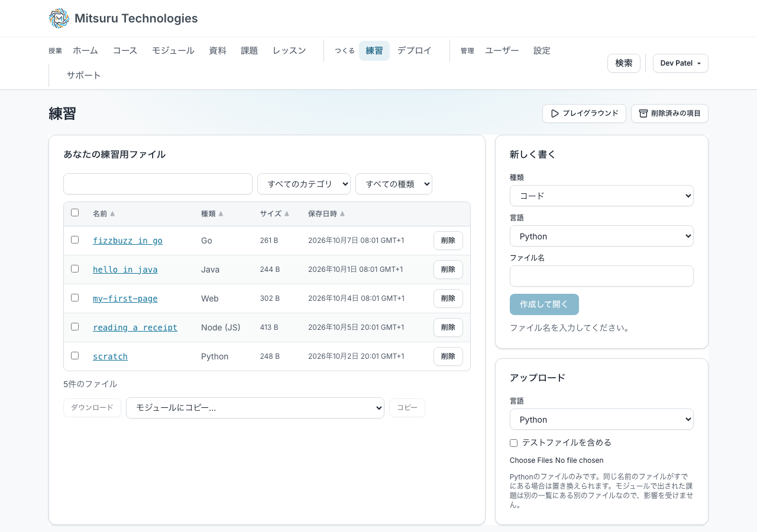Click the 検索 button
The width and height of the screenshot is (757, 532).
pyautogui.click(x=624, y=63)
